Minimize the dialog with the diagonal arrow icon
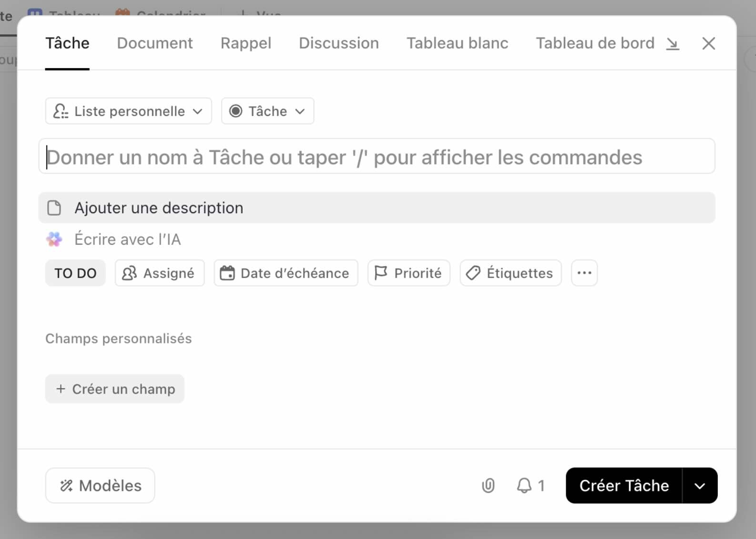Image resolution: width=756 pixels, height=539 pixels. (673, 44)
